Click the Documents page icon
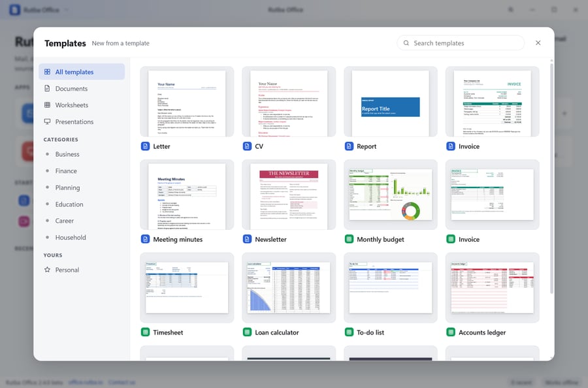Viewport: 588px width, 388px height. [x=47, y=88]
